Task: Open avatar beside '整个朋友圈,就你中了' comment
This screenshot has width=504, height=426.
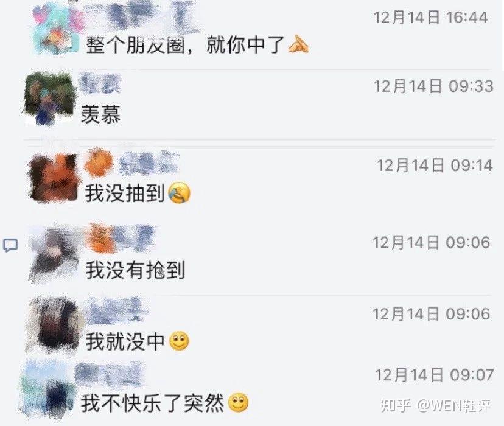Action: tap(56, 28)
